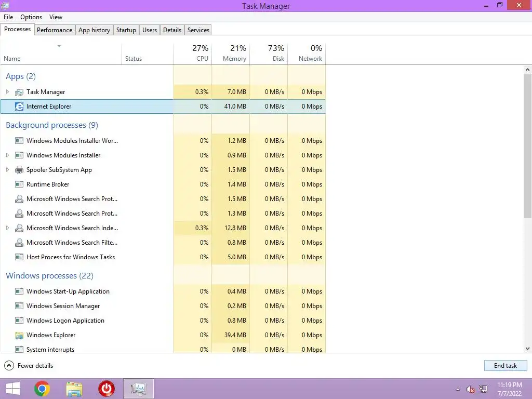Select the Internet Explorer row name
This screenshot has height=399, width=532.
pos(49,107)
